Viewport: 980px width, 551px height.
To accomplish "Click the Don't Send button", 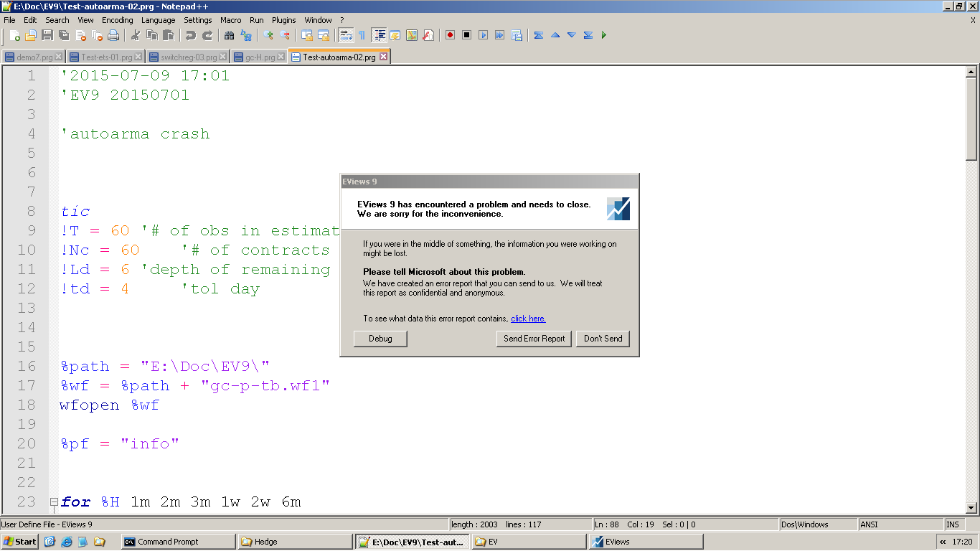I will (x=603, y=339).
